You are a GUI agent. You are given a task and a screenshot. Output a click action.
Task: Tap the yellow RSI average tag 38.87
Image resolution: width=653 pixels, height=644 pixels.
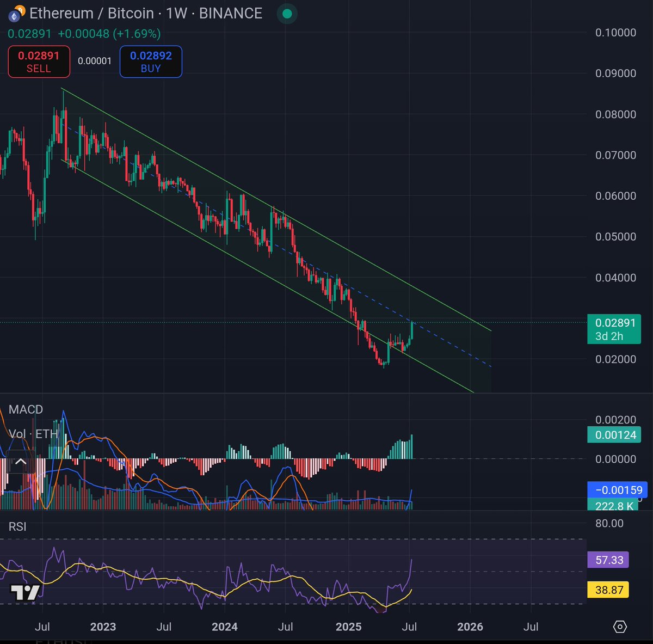pyautogui.click(x=608, y=590)
